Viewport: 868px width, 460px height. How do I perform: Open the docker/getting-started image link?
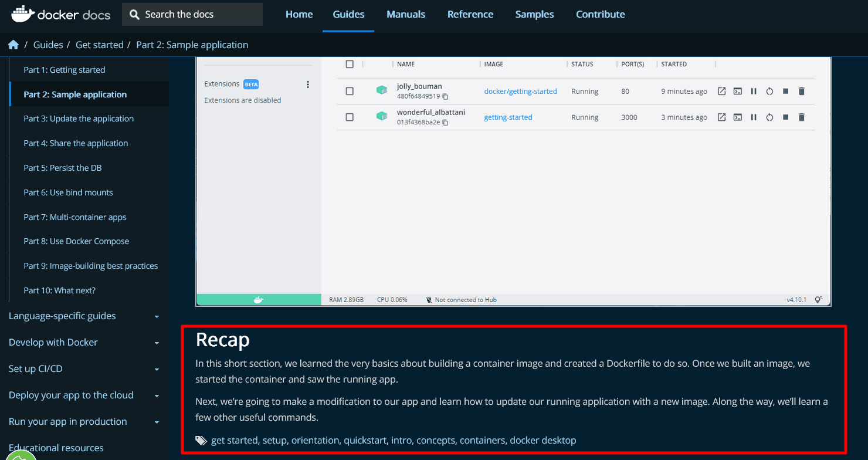click(520, 91)
